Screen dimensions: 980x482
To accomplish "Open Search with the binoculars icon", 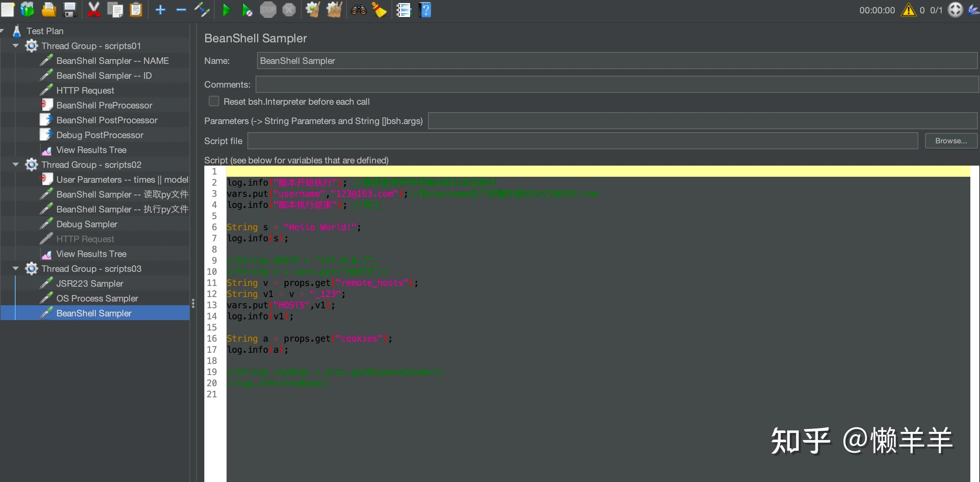I will pyautogui.click(x=358, y=10).
